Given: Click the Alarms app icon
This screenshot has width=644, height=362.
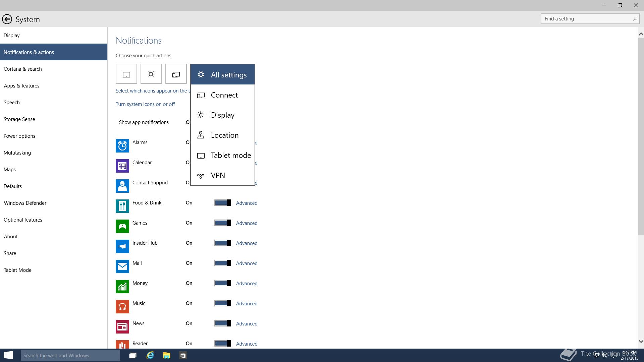Looking at the screenshot, I should click(x=122, y=146).
